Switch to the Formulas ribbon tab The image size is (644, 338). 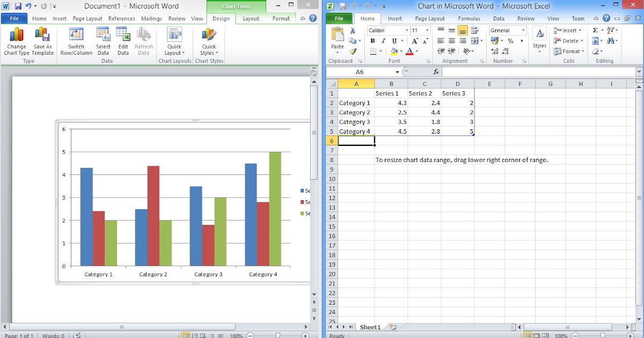pos(469,18)
